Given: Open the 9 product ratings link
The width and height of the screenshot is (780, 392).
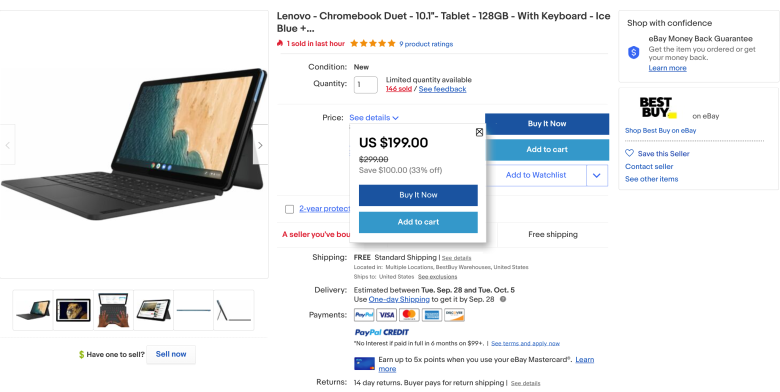Looking at the screenshot, I should tap(426, 44).
